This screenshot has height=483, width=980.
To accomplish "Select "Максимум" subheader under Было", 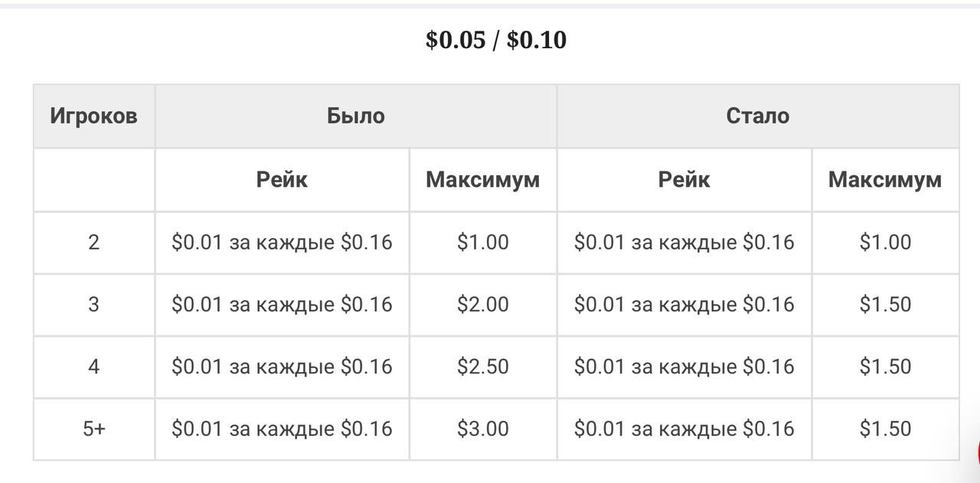I will point(482,180).
